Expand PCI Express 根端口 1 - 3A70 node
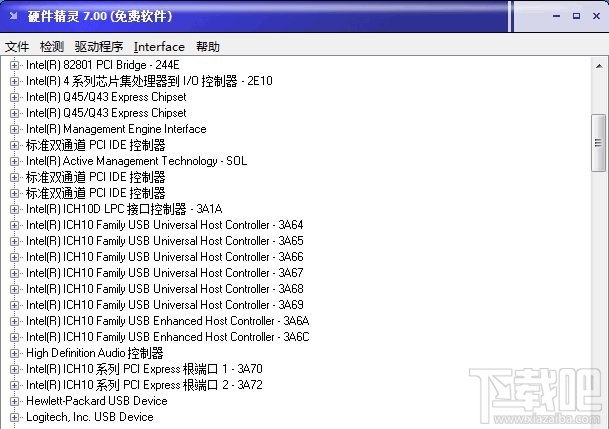609x429 pixels. 14,369
